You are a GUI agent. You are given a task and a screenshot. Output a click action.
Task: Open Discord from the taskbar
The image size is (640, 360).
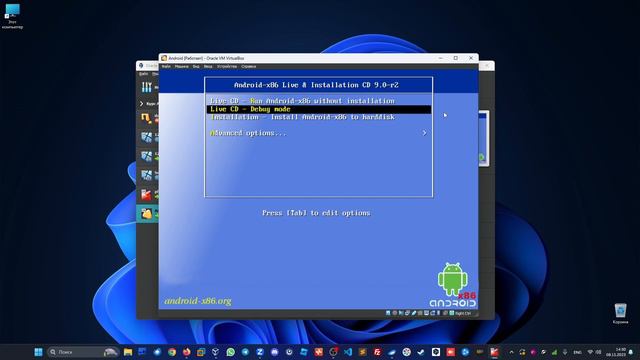275,352
